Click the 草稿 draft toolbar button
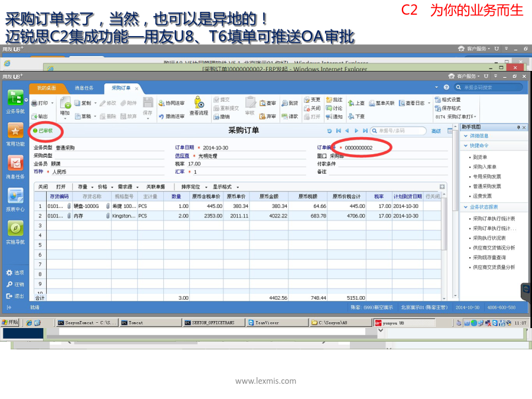This screenshot has height=399, width=532. tap(83, 116)
